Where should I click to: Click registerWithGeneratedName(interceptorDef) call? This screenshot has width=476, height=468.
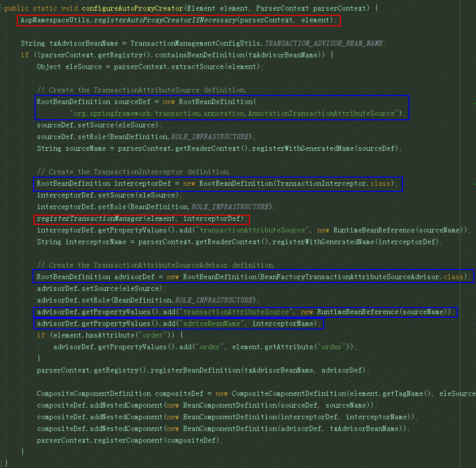tap(356, 242)
